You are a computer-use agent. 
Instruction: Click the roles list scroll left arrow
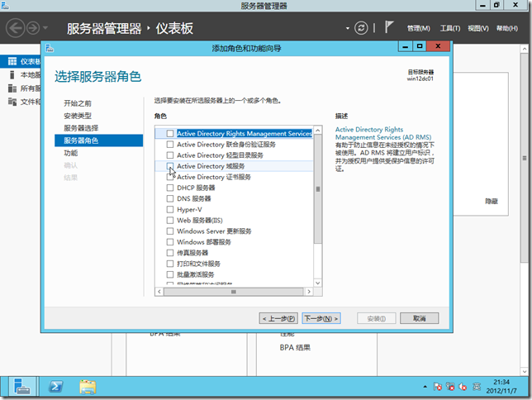159,292
